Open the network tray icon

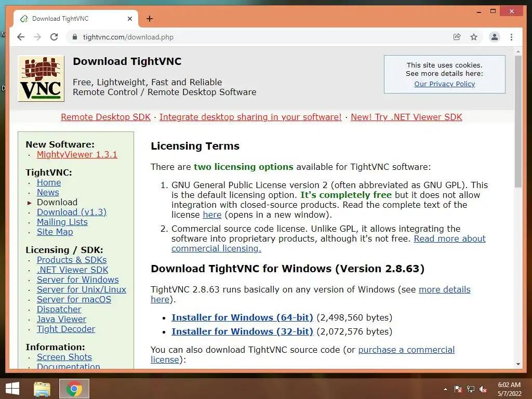coord(471,389)
